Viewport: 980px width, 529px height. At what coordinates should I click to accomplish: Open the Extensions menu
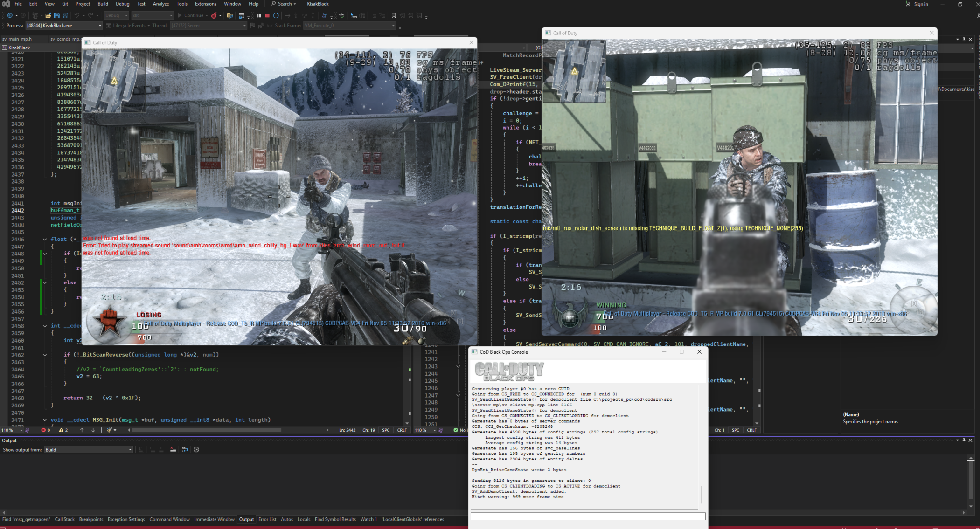click(206, 4)
